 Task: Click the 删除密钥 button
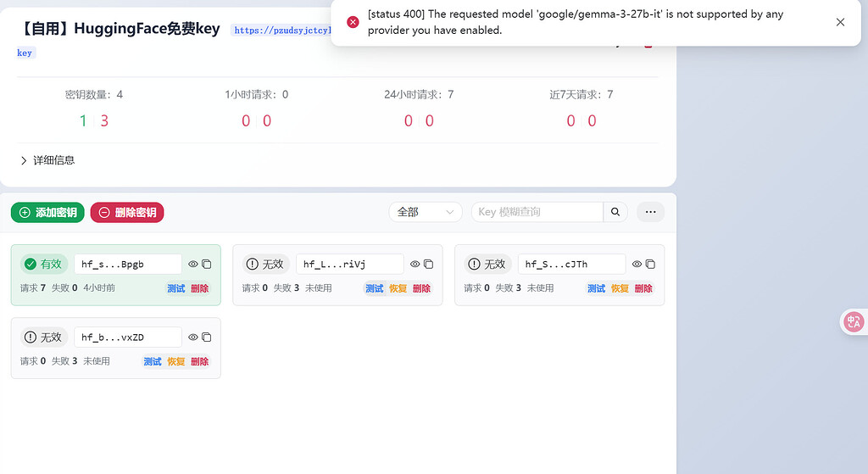point(127,212)
